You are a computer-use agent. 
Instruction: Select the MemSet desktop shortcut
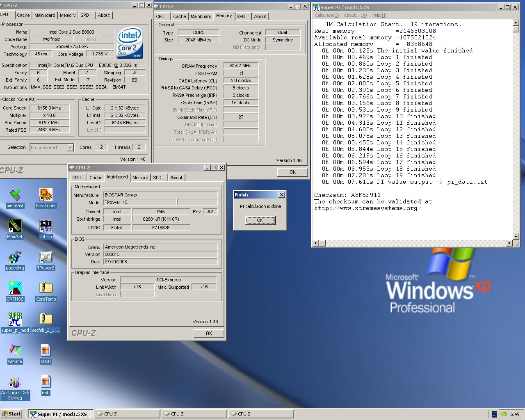point(15,229)
